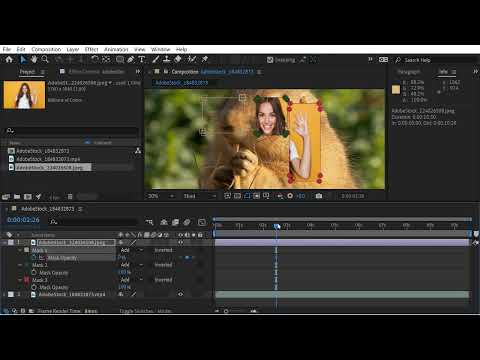Select the Rectangle shape tool
480x360 pixels.
tap(120, 60)
